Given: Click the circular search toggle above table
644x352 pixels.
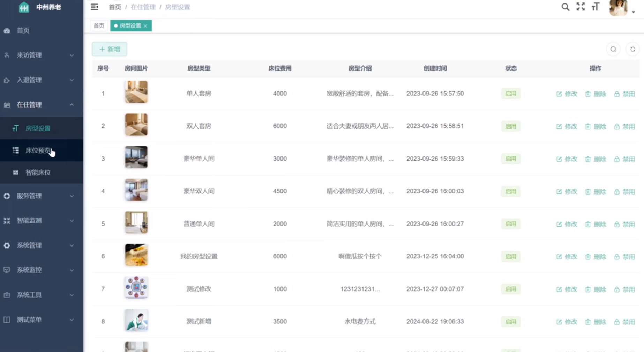Looking at the screenshot, I should (x=613, y=49).
